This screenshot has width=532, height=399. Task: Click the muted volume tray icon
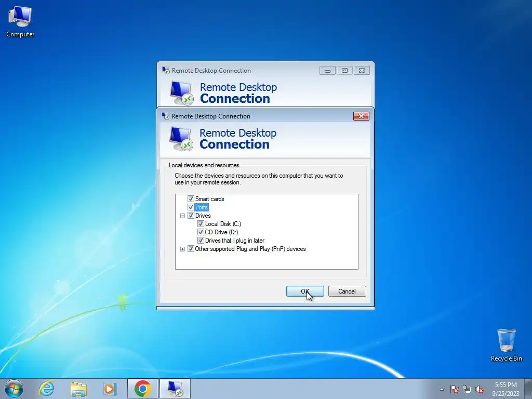pyautogui.click(x=480, y=389)
